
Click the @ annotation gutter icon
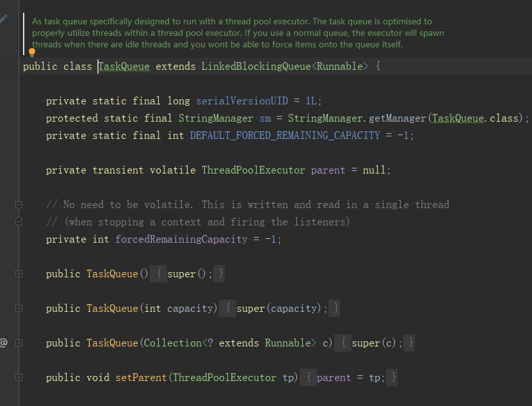tap(3, 343)
